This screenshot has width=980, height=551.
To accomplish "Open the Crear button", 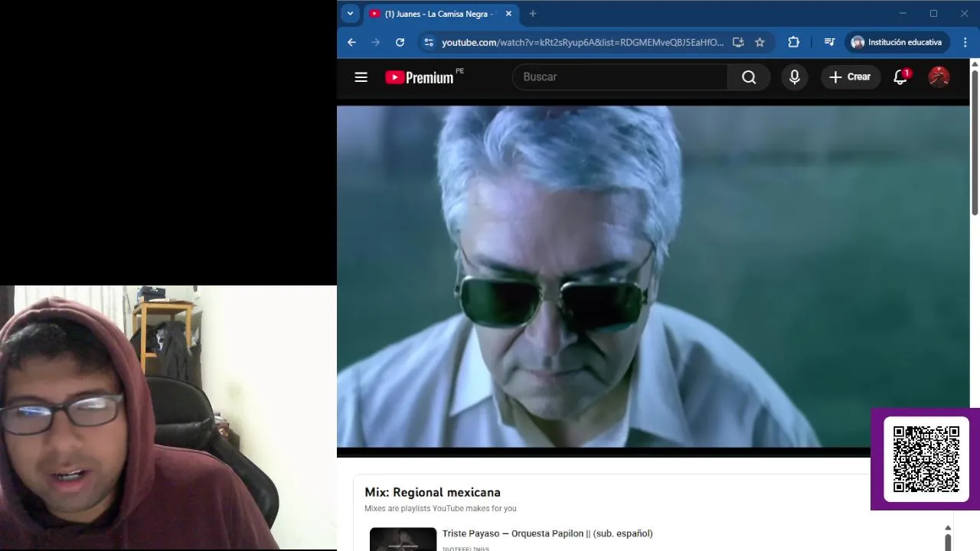I will (851, 77).
